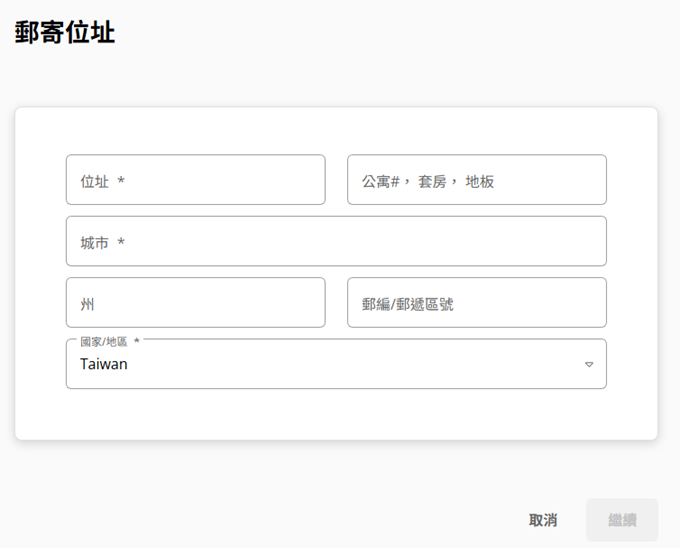Click the country dropdown arrow icon

589,365
